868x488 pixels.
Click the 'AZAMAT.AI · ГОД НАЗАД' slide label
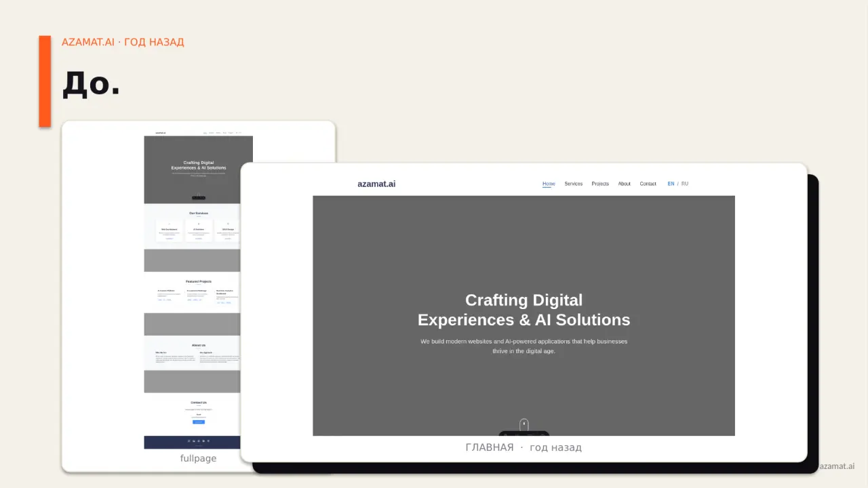coord(123,42)
